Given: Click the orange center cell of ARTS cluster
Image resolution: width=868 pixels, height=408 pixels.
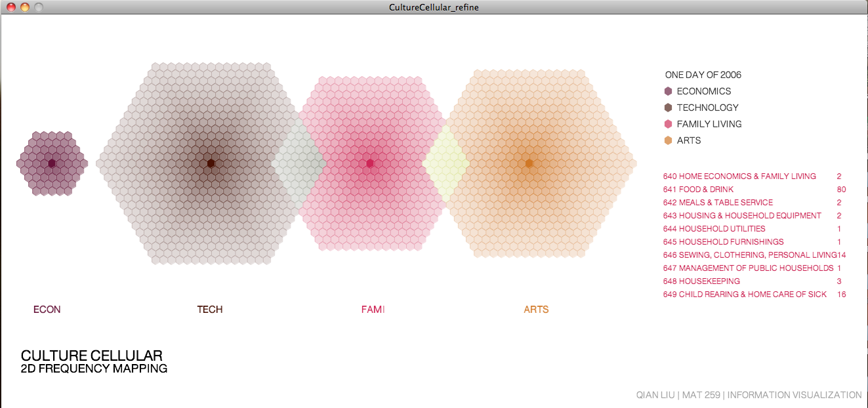Looking at the screenshot, I should (529, 163).
